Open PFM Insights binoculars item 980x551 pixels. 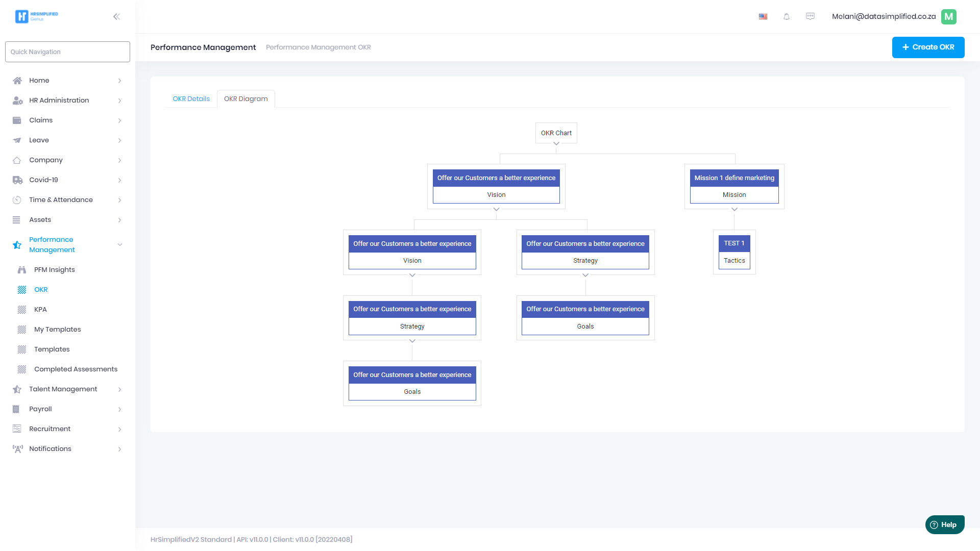54,270
